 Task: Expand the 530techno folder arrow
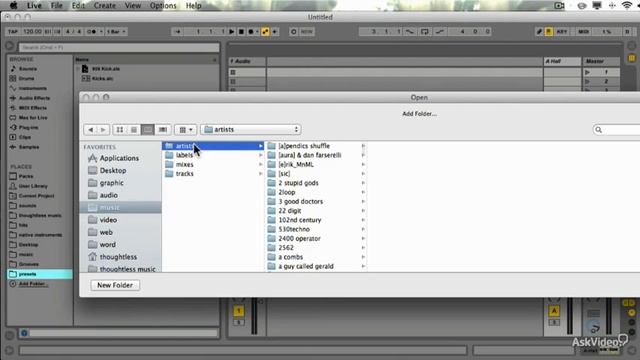click(x=363, y=229)
